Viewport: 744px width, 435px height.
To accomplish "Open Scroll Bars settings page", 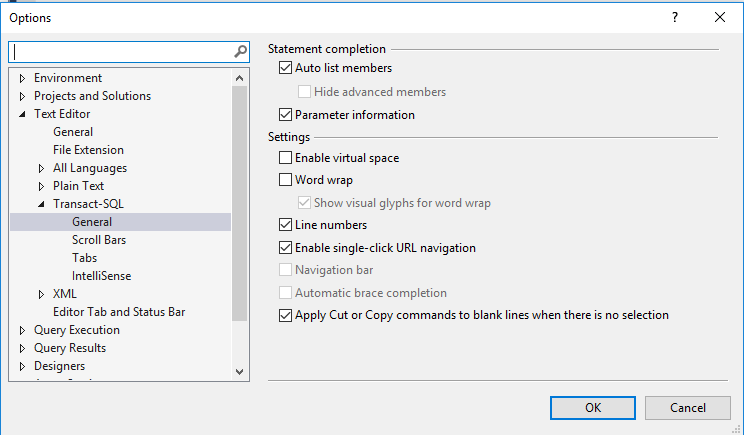I will pyautogui.click(x=99, y=240).
